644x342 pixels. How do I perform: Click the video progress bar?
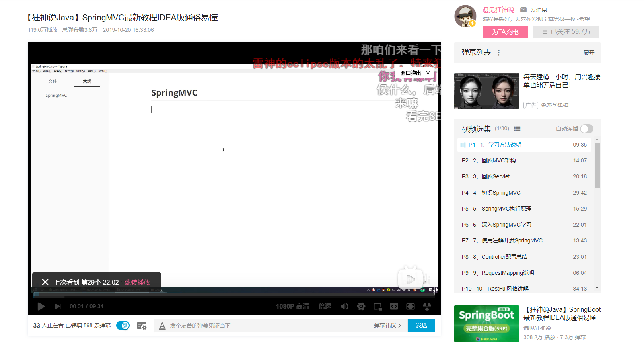[x=234, y=295]
